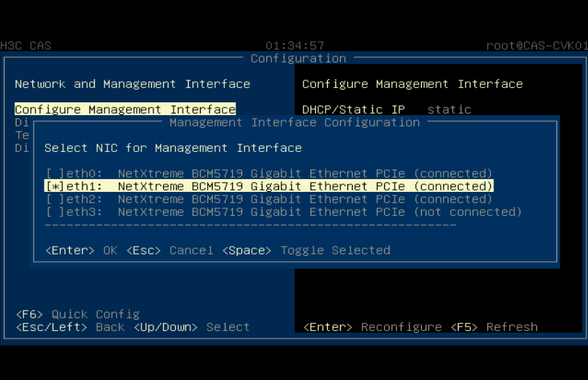Click the <Esc> Cancel option

coord(169,251)
